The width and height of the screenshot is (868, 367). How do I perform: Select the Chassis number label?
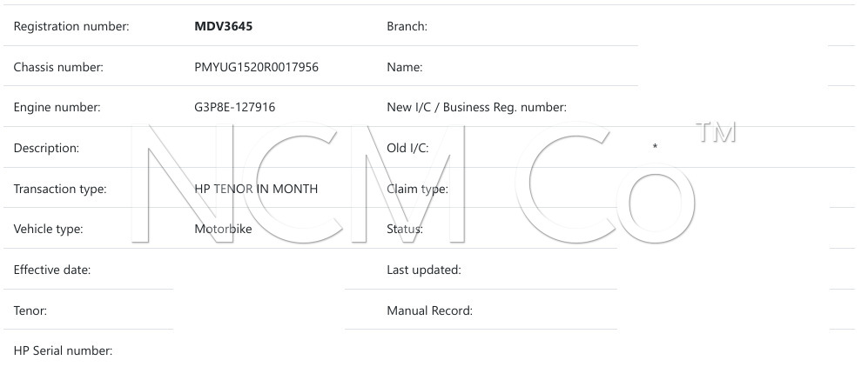[58, 68]
